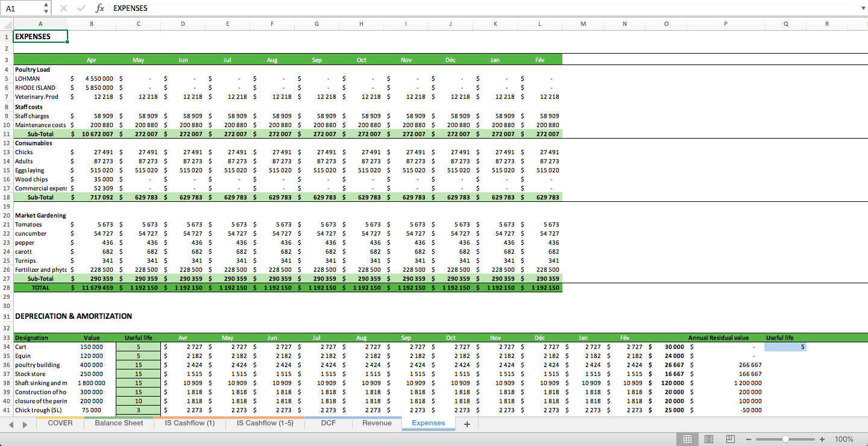Click the 5 850 000 value cell
The width and height of the screenshot is (868, 446).
[x=92, y=87]
